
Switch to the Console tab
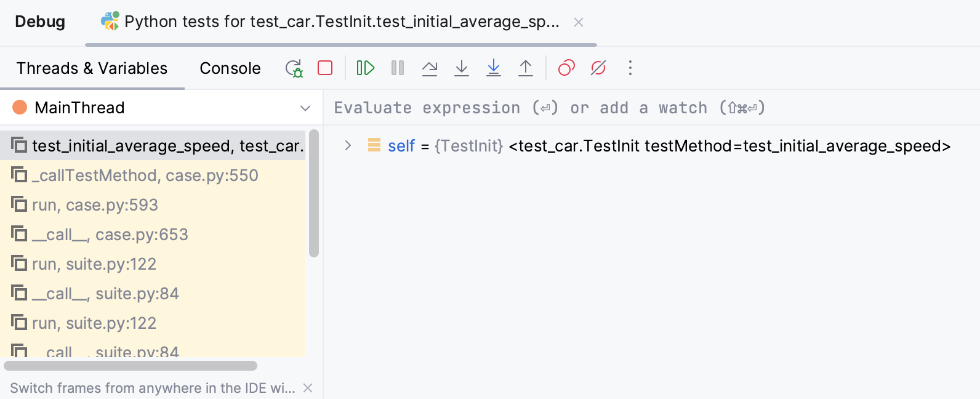[x=230, y=68]
